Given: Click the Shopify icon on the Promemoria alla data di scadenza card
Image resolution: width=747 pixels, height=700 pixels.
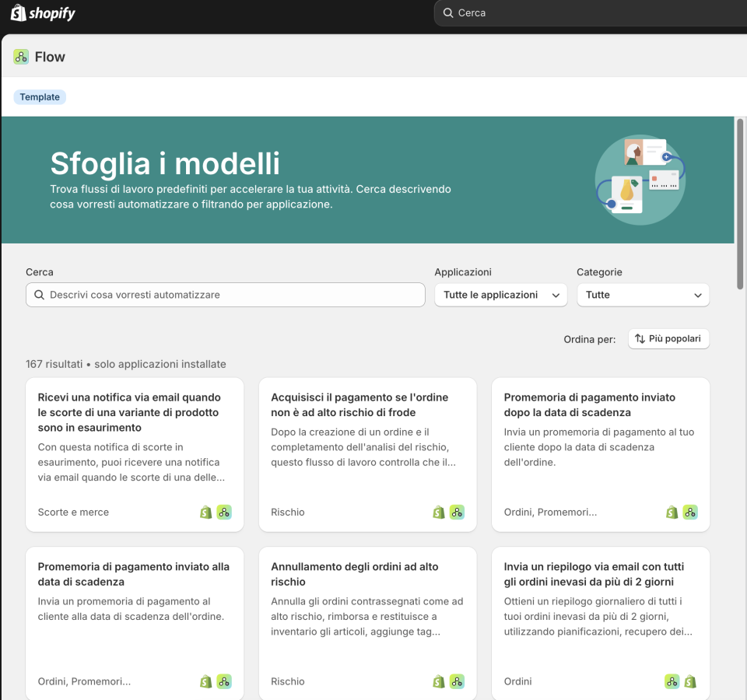Looking at the screenshot, I should [205, 681].
